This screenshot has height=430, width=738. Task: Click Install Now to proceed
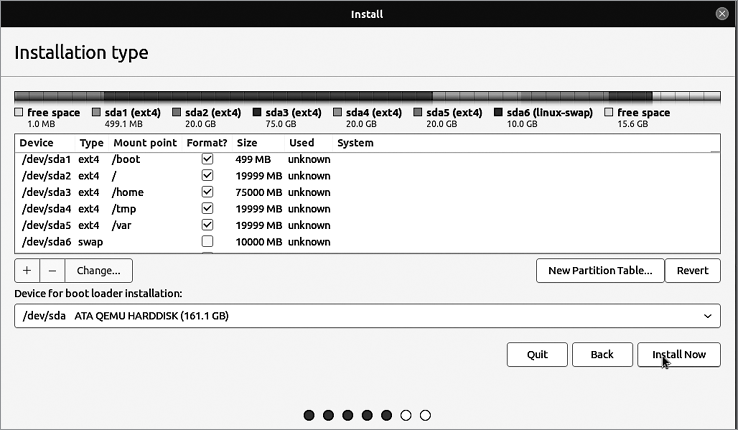[x=679, y=355]
